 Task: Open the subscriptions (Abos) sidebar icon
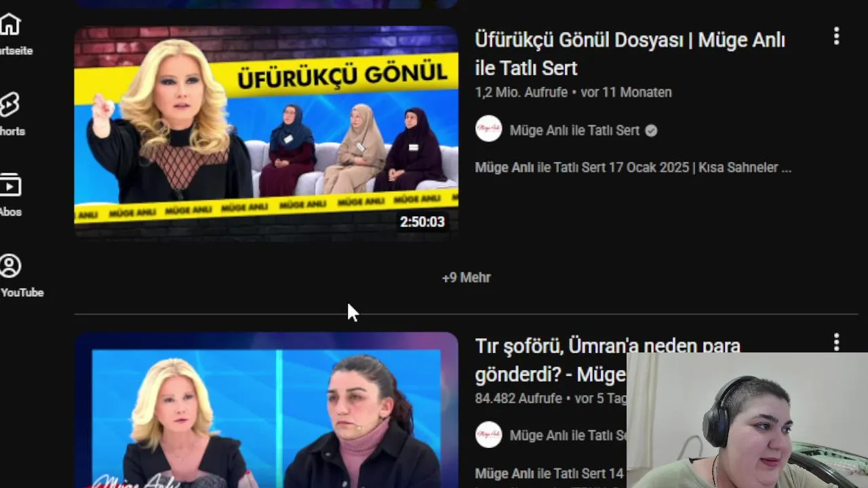coord(10,186)
